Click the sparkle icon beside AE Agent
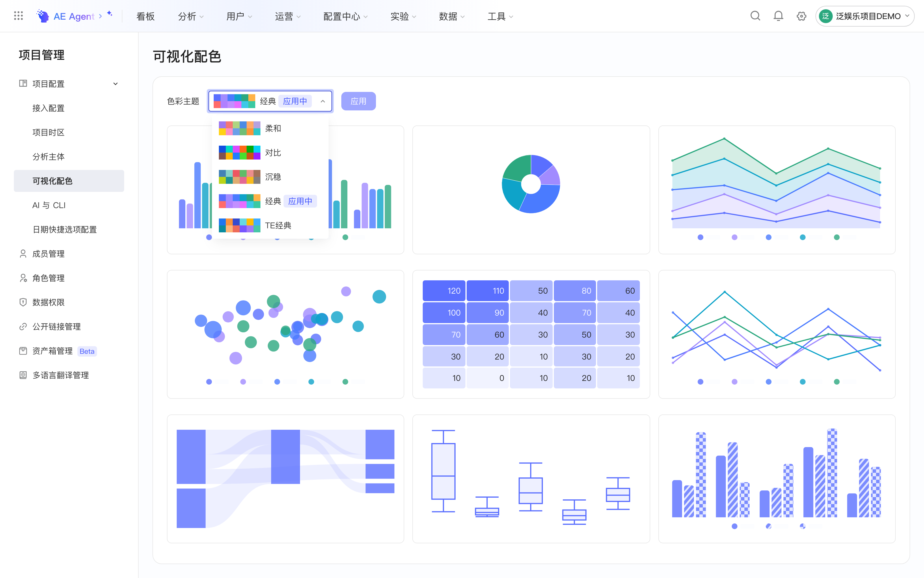Image resolution: width=924 pixels, height=578 pixels. pos(110,14)
